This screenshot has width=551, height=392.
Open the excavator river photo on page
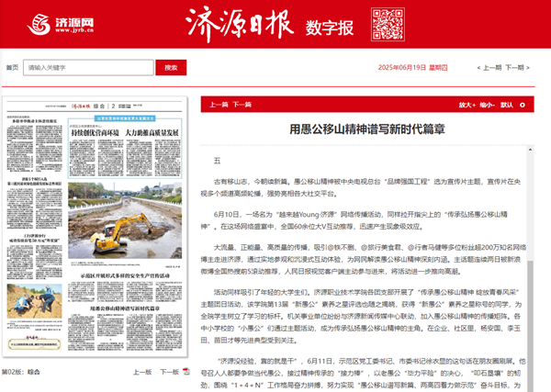(x=125, y=220)
